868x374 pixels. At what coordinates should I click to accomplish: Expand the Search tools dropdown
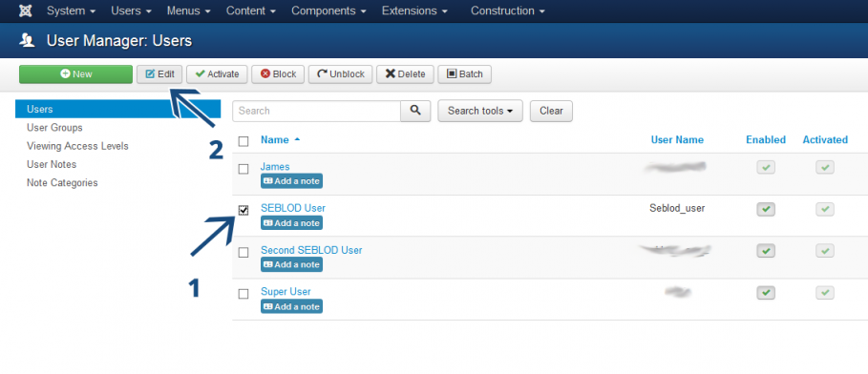pyautogui.click(x=480, y=111)
